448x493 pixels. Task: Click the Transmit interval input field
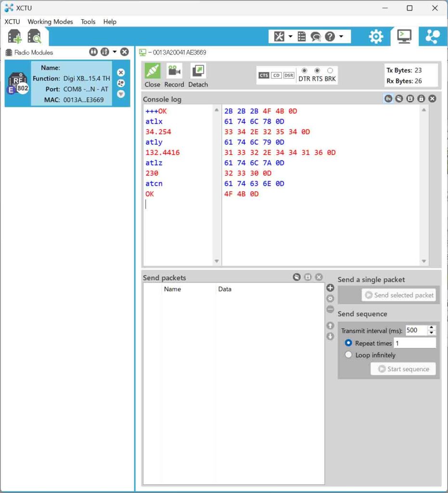(x=416, y=330)
